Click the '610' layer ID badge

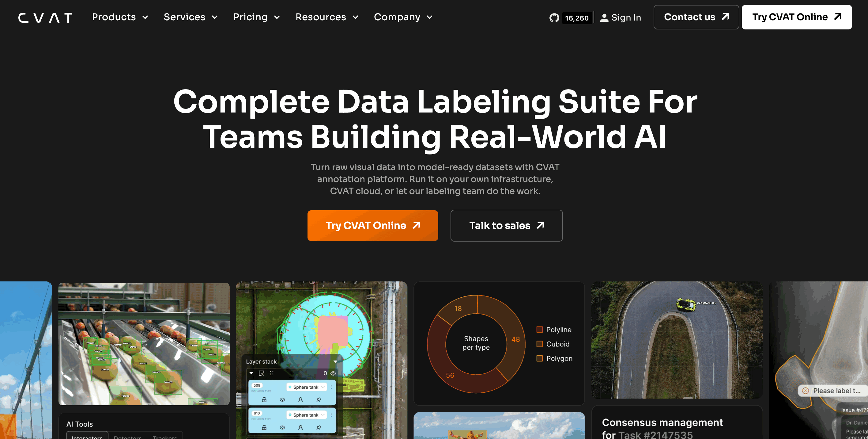(257, 413)
